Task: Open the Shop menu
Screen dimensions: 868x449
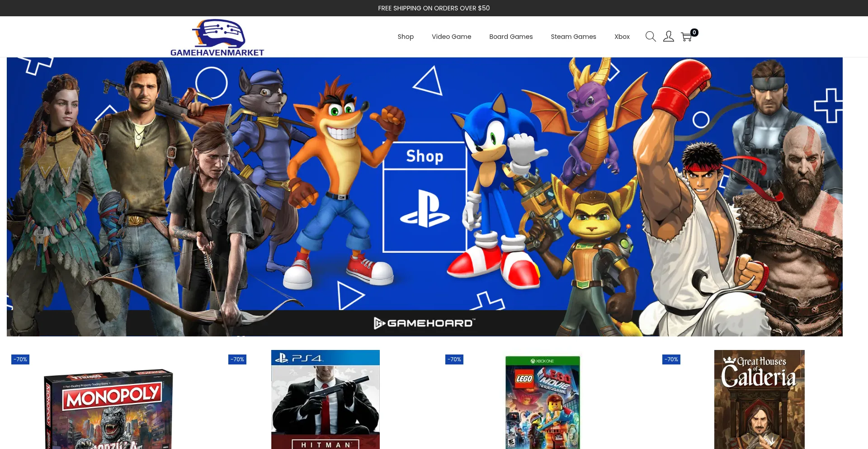Action: (406, 37)
